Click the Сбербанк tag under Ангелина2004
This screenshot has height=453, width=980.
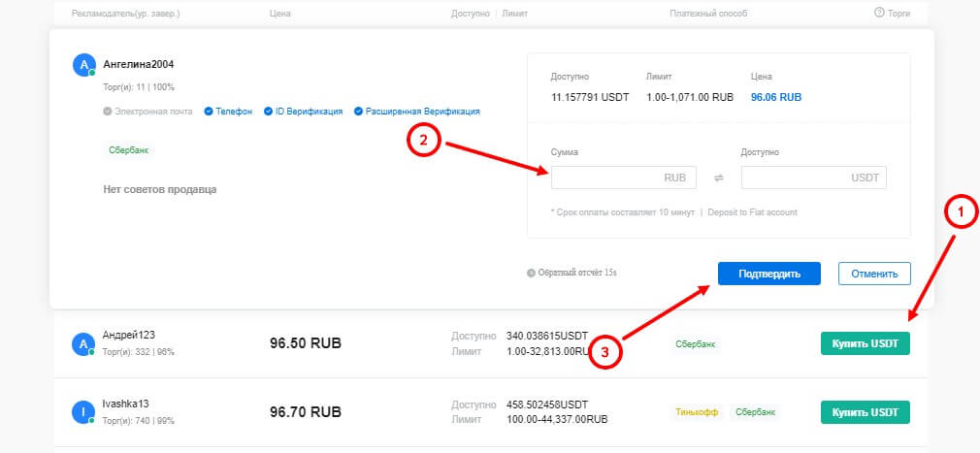coord(128,150)
